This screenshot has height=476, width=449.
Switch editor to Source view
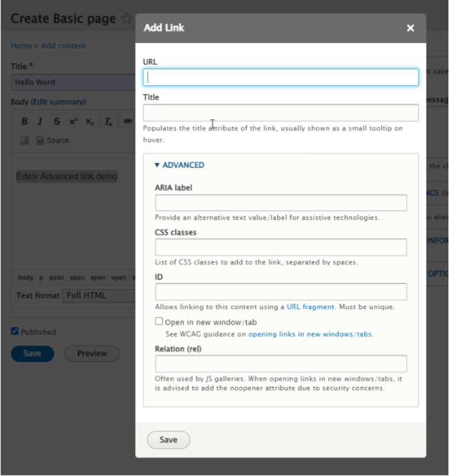tap(53, 140)
